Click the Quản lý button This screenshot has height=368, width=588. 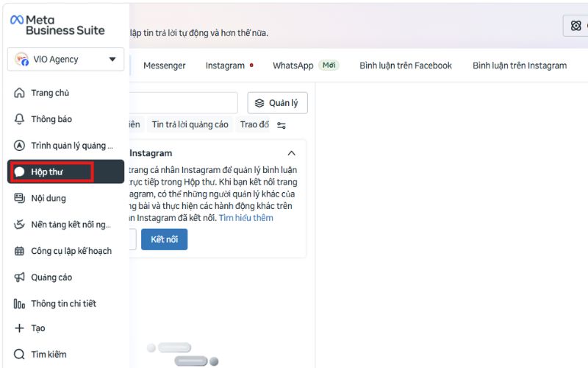coord(278,103)
